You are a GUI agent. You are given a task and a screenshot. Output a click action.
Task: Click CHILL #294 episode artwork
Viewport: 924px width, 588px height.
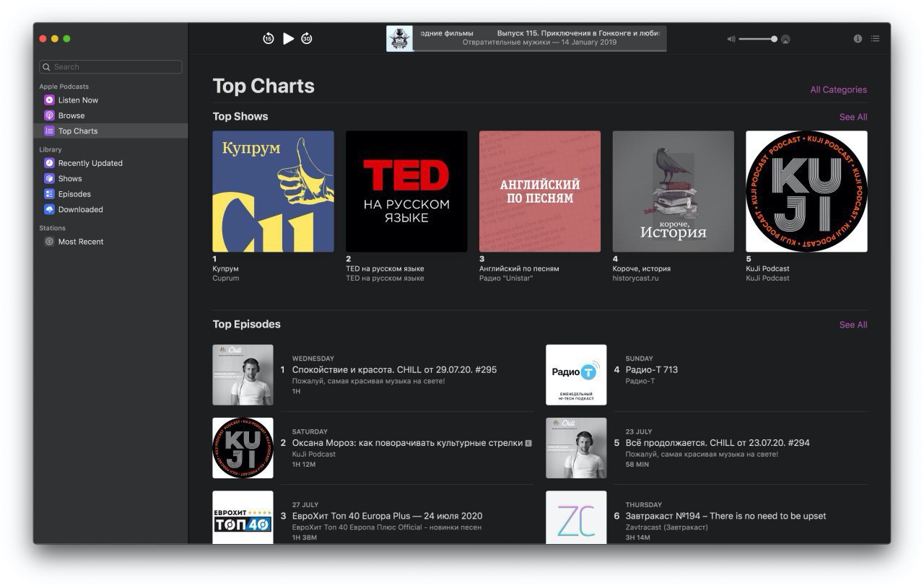576,448
